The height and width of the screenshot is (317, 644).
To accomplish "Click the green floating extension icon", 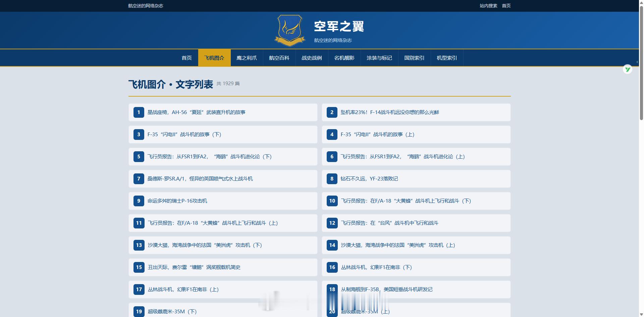I will pos(628,69).
